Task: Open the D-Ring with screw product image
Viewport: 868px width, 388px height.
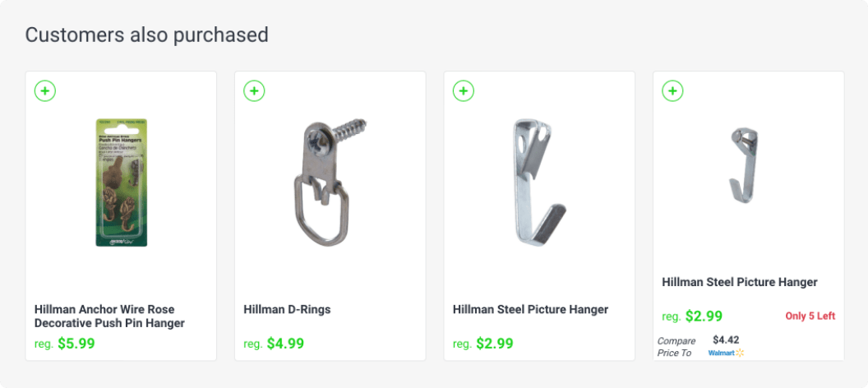Action: pos(330,182)
